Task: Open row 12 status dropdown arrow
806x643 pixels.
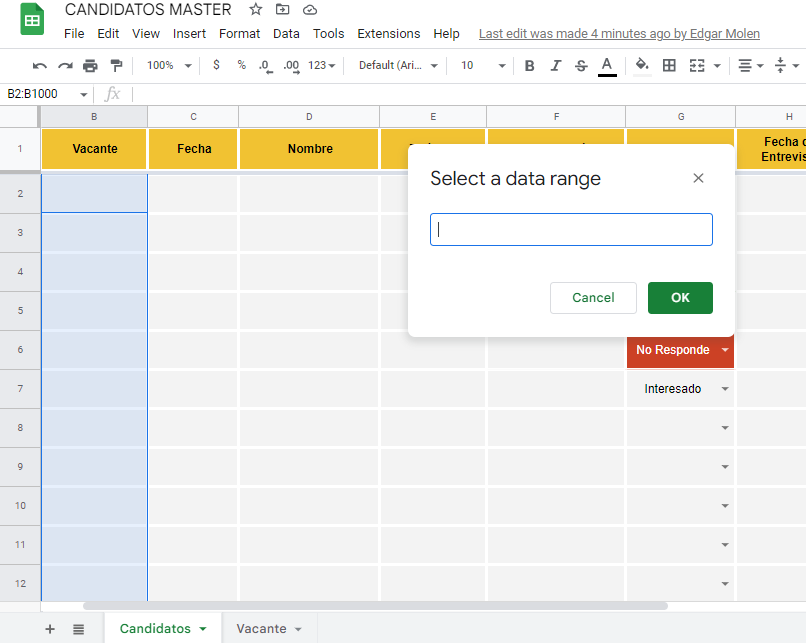Action: coord(725,584)
